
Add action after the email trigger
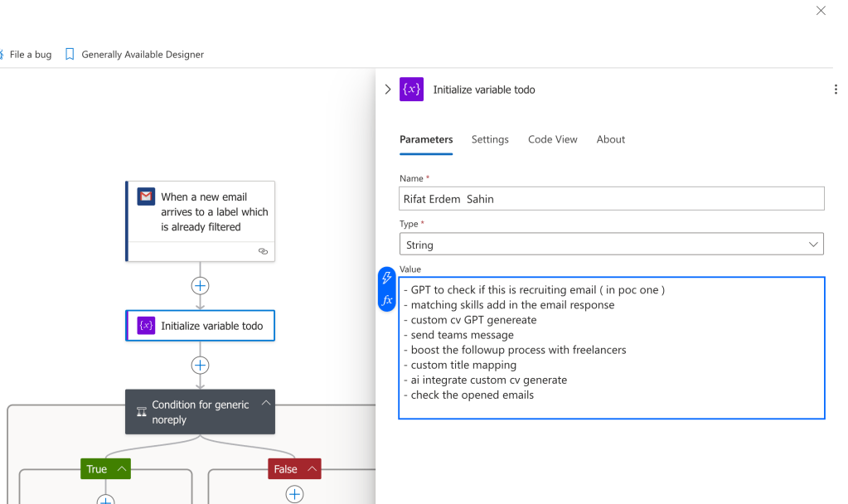(x=200, y=285)
